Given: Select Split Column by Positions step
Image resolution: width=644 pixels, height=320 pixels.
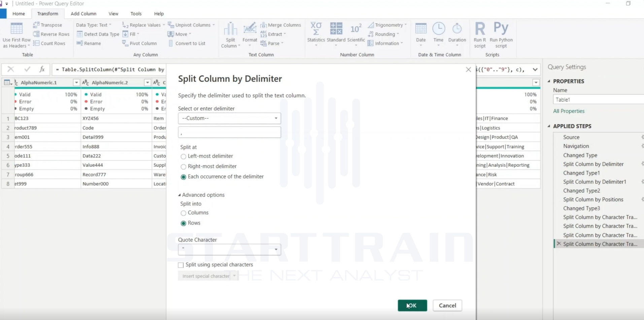Looking at the screenshot, I should [x=593, y=199].
